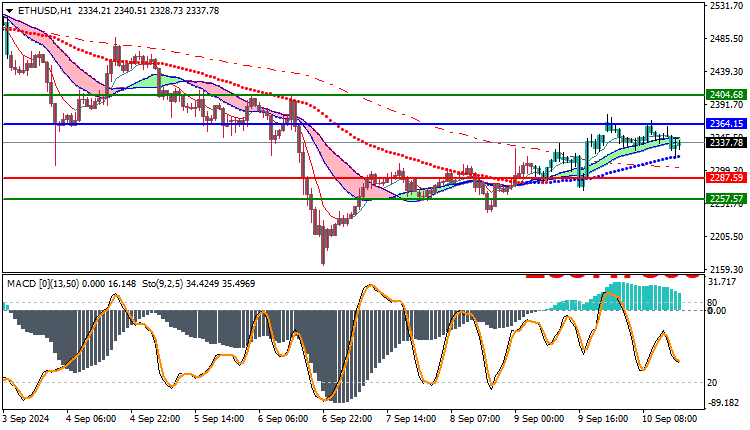
Task: Click the 6 Sep 22:00 time label
Action: tap(347, 419)
